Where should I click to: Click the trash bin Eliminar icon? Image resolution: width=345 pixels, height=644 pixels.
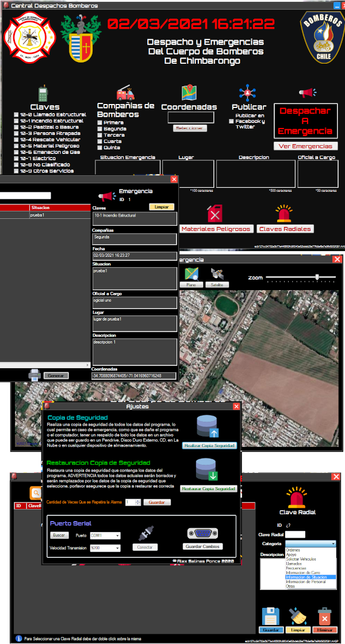point(324,616)
